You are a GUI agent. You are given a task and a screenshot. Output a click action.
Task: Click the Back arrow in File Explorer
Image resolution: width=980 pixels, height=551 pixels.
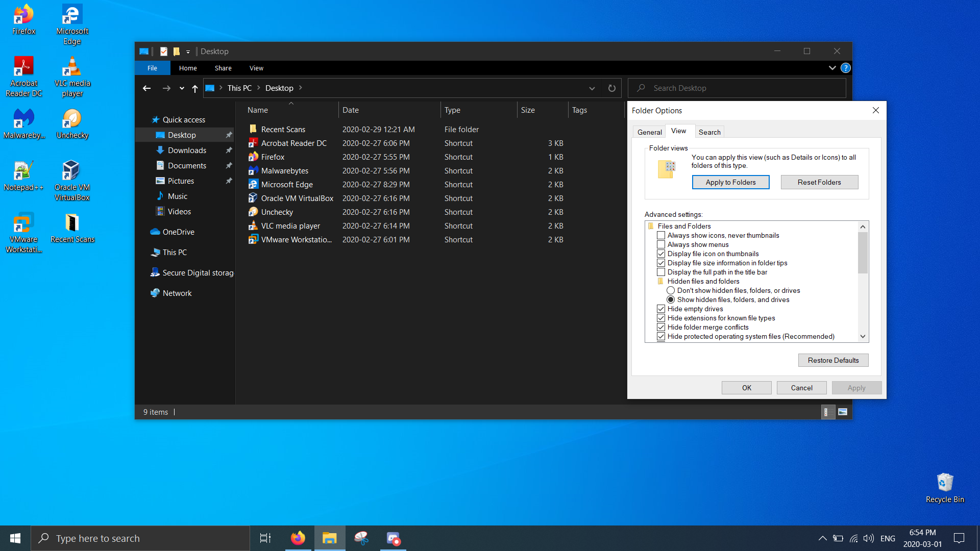[x=146, y=88]
